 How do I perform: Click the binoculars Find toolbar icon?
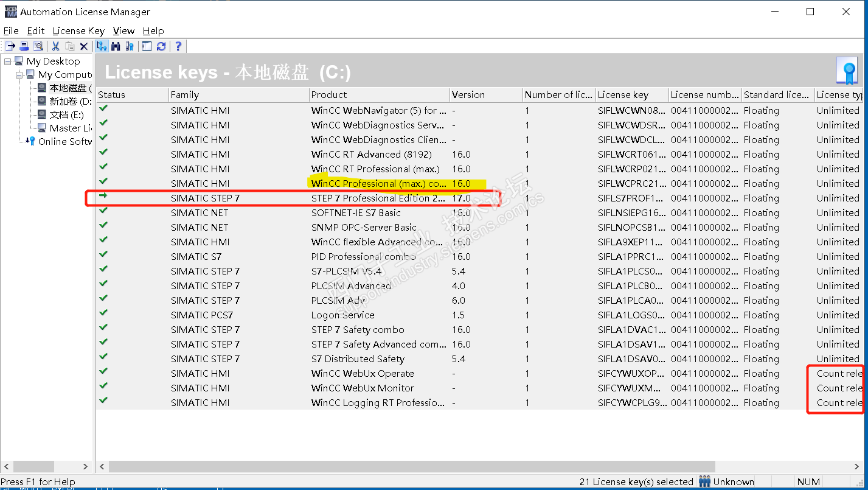(116, 46)
